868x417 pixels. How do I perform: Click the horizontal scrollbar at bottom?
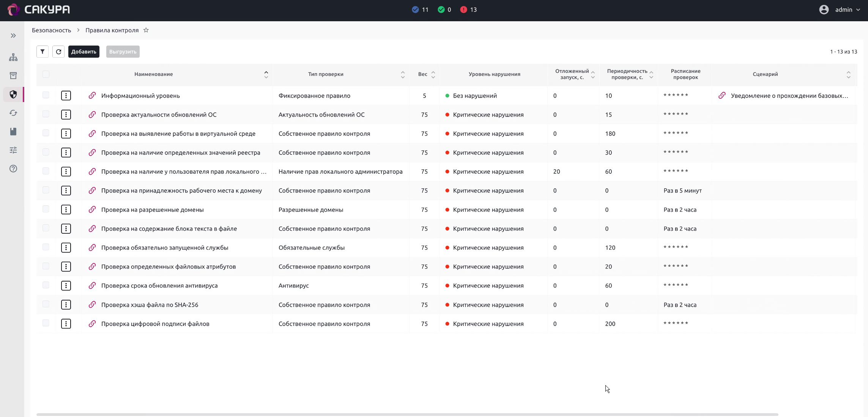tap(407, 414)
